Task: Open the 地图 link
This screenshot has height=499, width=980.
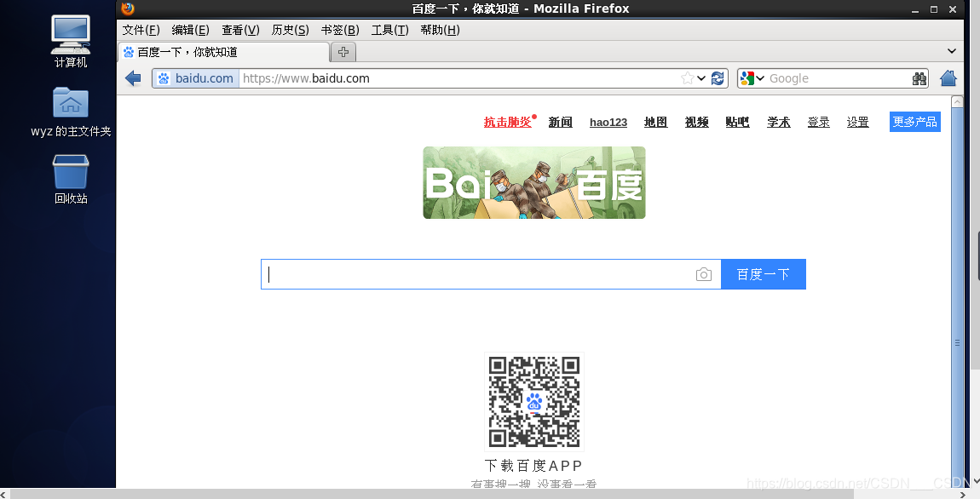Action: tap(655, 122)
